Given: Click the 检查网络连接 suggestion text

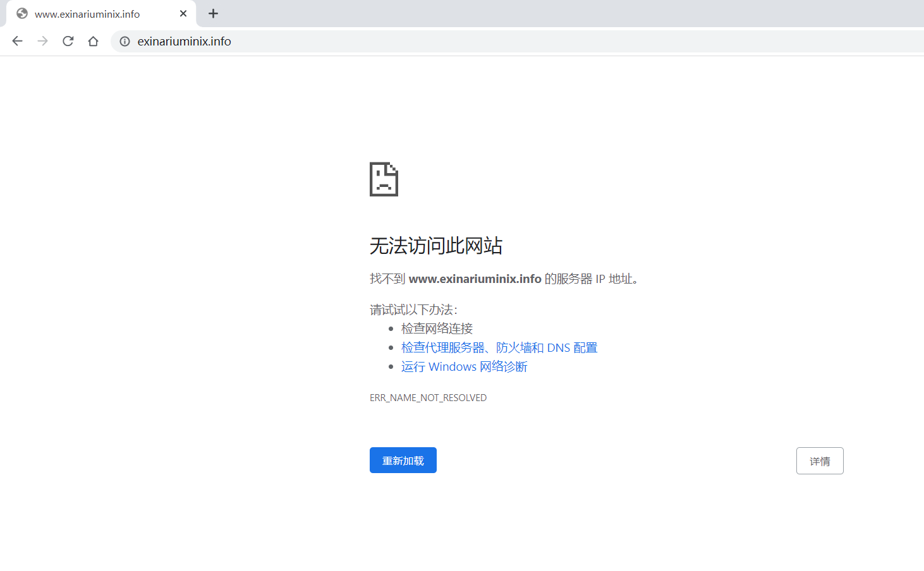Looking at the screenshot, I should pos(437,328).
